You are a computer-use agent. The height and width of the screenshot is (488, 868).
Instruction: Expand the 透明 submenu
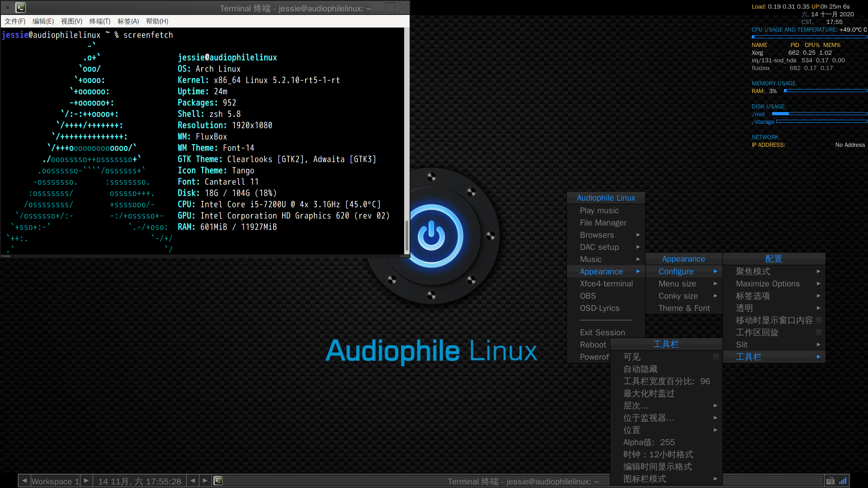click(x=774, y=308)
